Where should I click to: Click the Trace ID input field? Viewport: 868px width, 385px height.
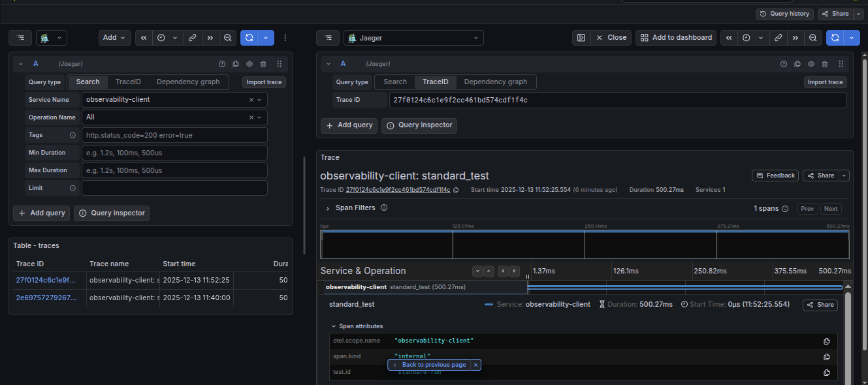tap(618, 100)
